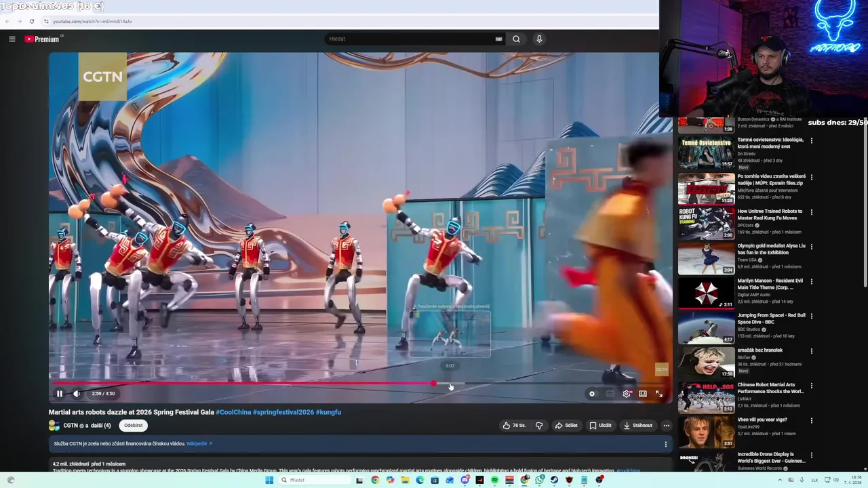The width and height of the screenshot is (868, 488).
Task: Open options menu for Epstein files video
Action: [812, 177]
